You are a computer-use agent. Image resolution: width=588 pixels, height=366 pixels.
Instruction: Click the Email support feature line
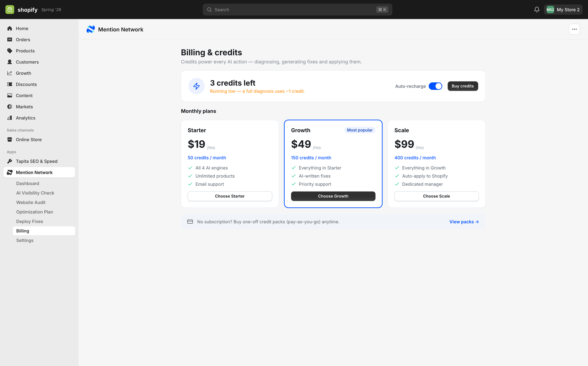[x=210, y=184]
